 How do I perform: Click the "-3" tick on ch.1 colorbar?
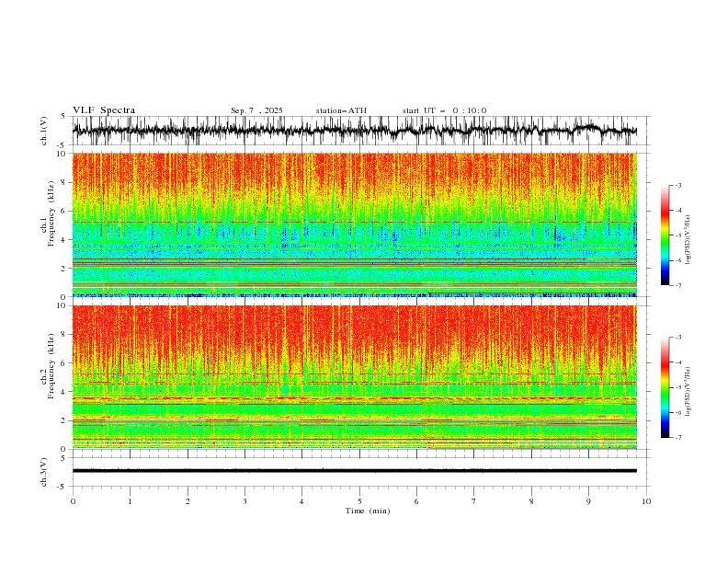coord(678,185)
